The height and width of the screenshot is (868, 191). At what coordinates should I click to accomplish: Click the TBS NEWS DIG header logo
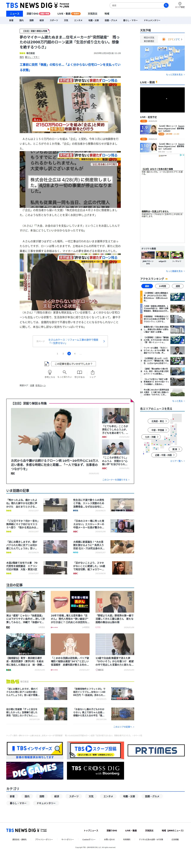38,5
